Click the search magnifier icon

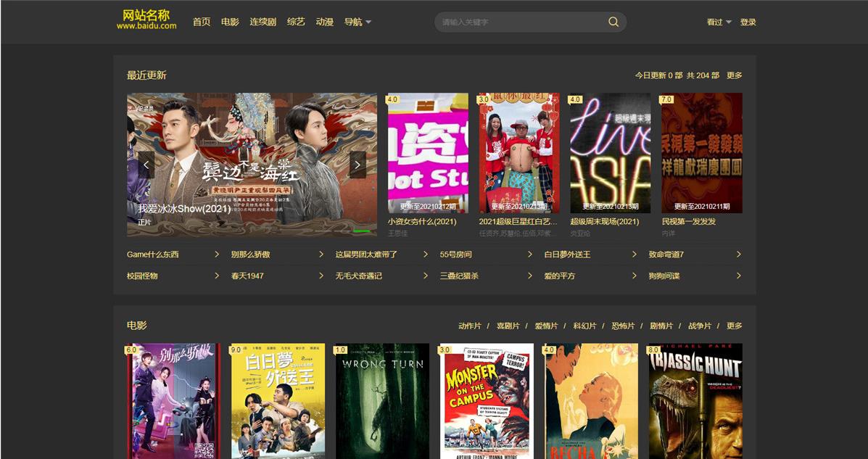click(x=613, y=22)
